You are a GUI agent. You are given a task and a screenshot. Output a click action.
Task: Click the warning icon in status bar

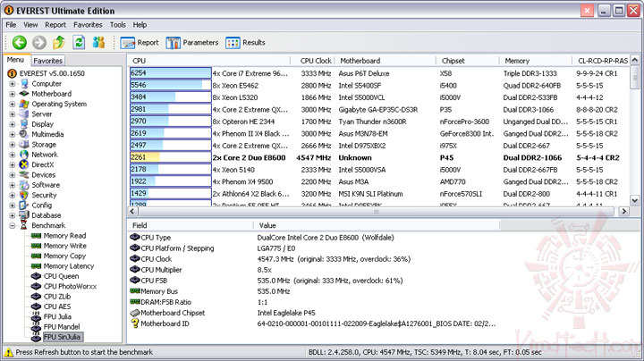click(9, 352)
